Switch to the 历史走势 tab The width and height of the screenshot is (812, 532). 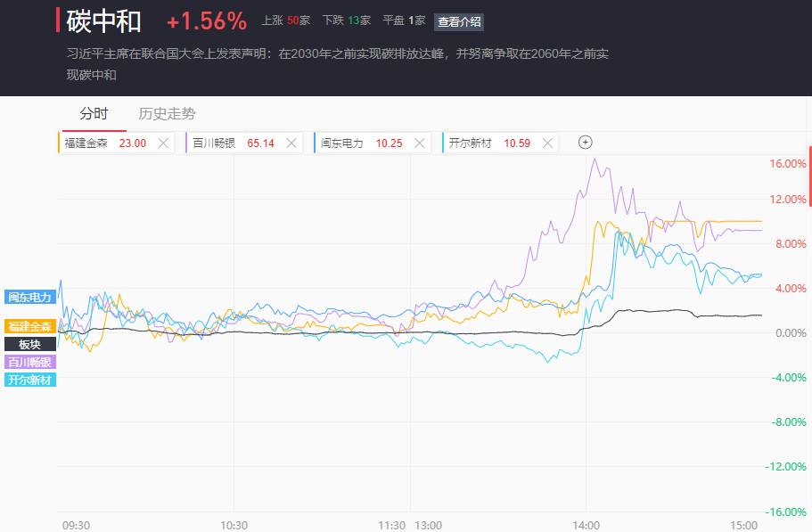point(167,114)
